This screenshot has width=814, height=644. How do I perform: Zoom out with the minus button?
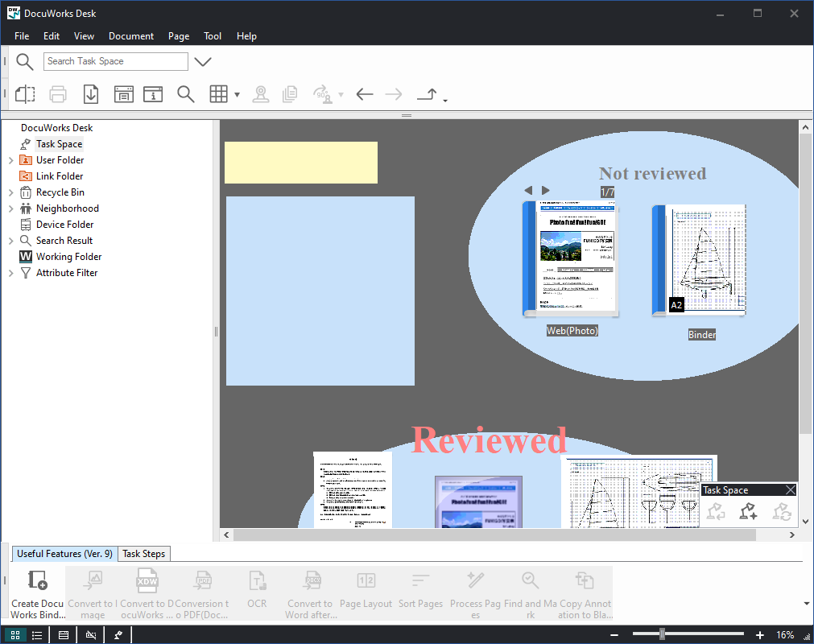click(x=614, y=635)
